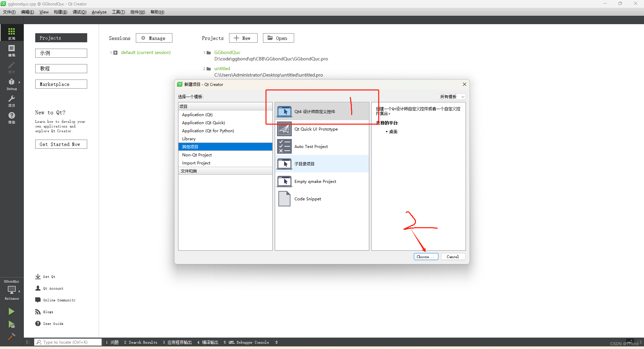The width and height of the screenshot is (644, 349).
Task: Open the untitled recent project link
Action: click(222, 69)
